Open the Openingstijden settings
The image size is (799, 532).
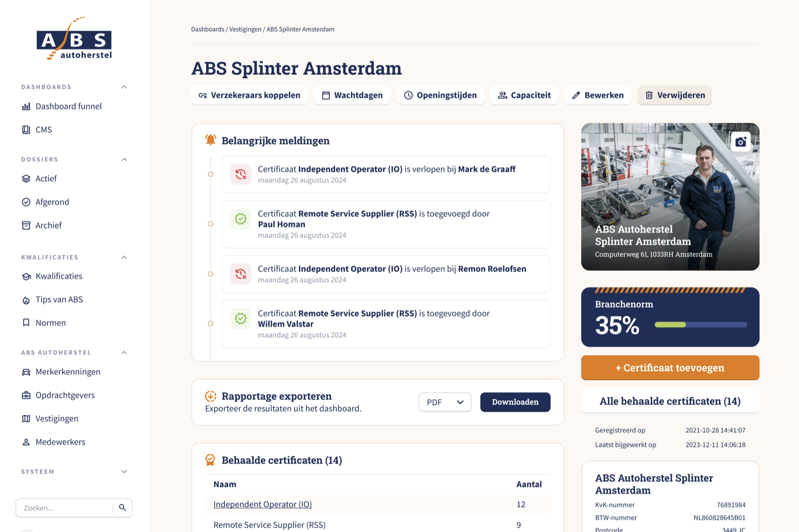pyautogui.click(x=440, y=95)
